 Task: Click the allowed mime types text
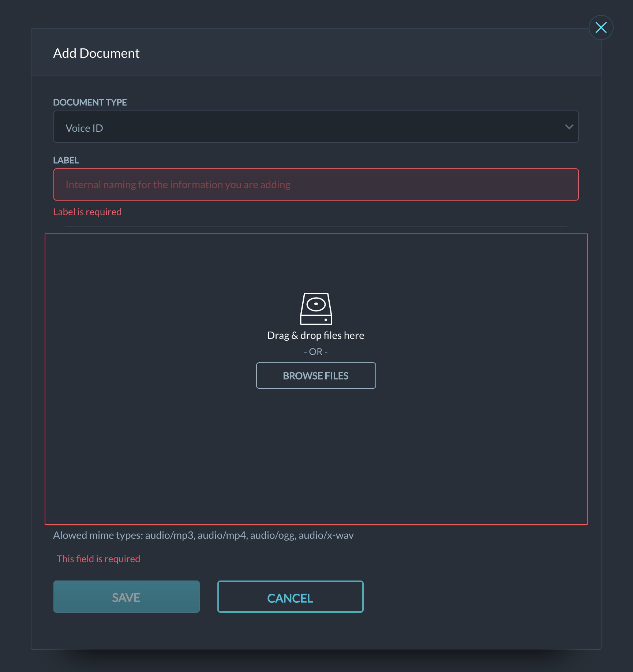(x=203, y=535)
